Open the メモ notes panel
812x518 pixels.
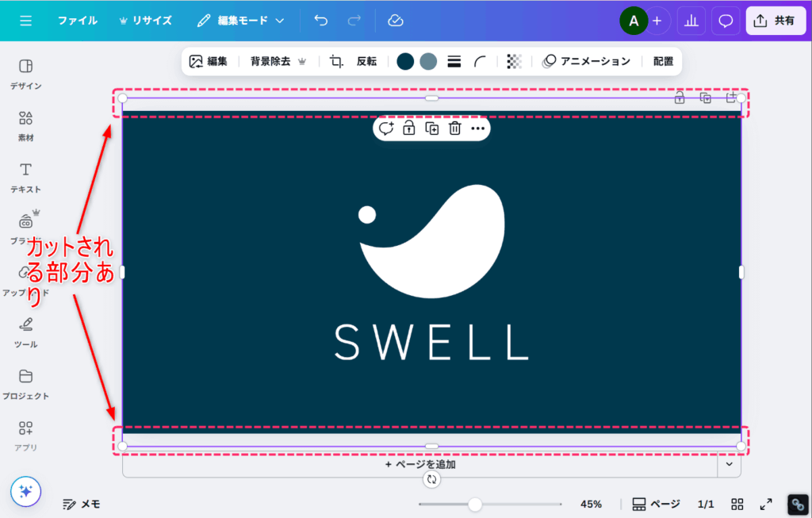(x=82, y=504)
